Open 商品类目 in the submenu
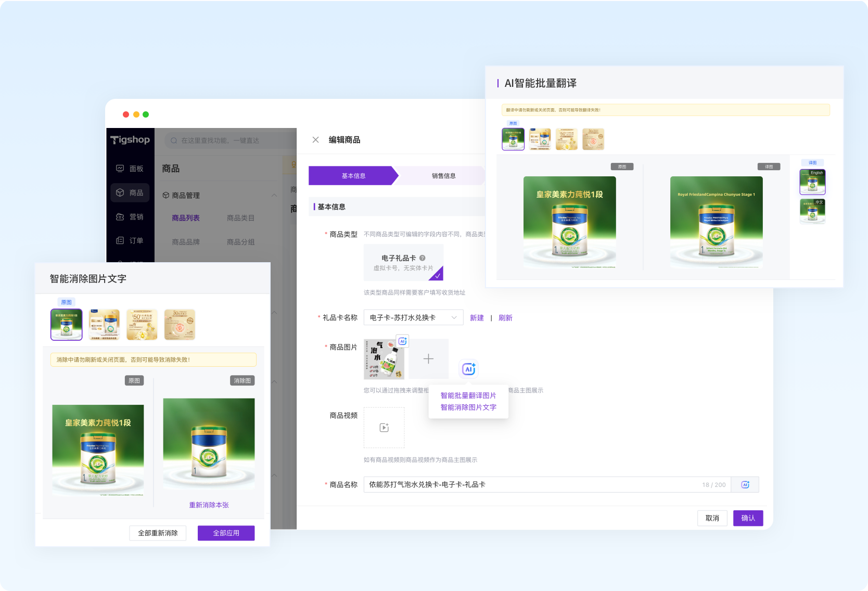Screen dimensions: 868x591 [x=240, y=218]
